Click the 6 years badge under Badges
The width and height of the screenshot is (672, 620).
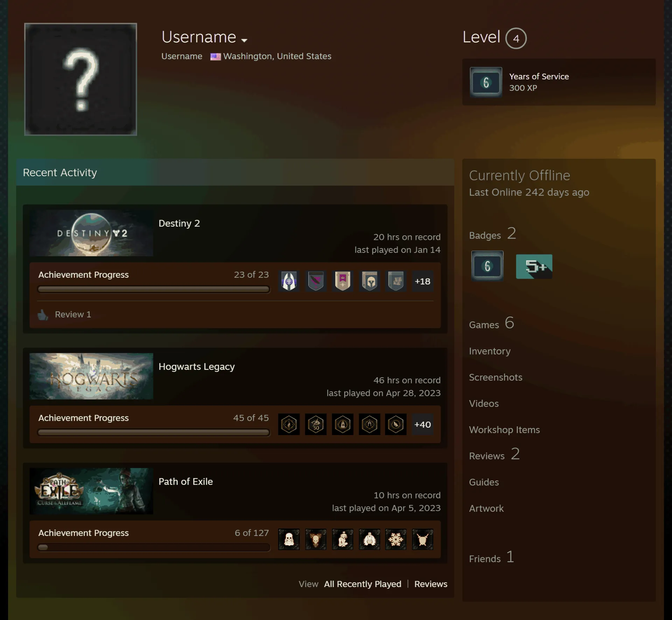tap(487, 266)
